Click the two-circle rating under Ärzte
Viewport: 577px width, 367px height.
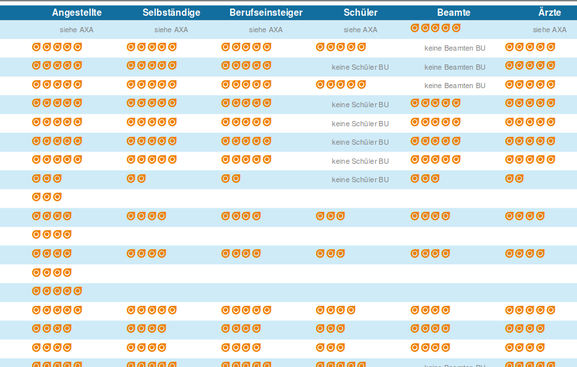tap(514, 179)
